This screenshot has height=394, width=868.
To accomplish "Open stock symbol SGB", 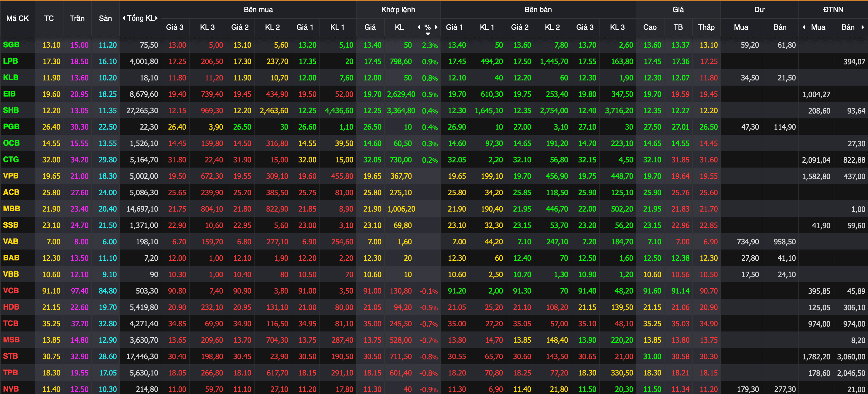I will click(x=11, y=45).
